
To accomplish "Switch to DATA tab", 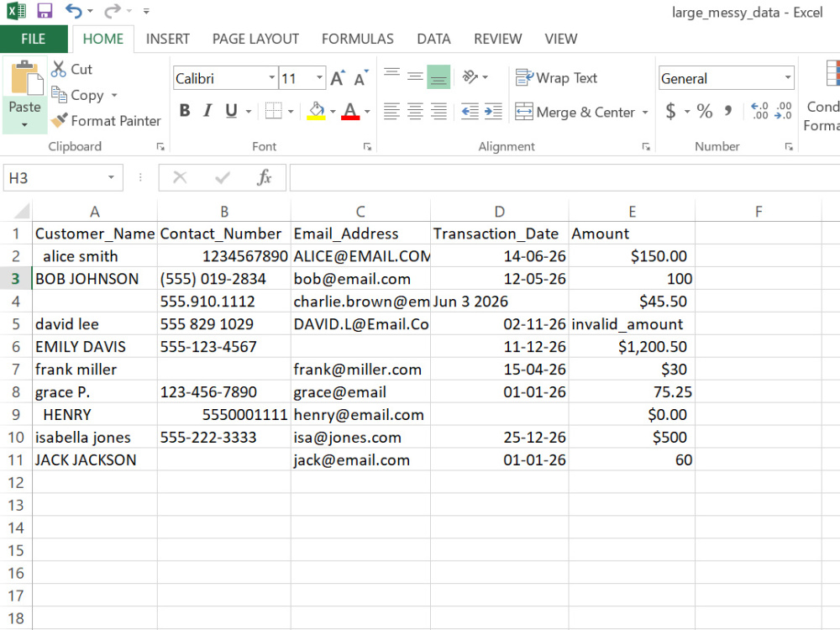I will click(x=433, y=39).
